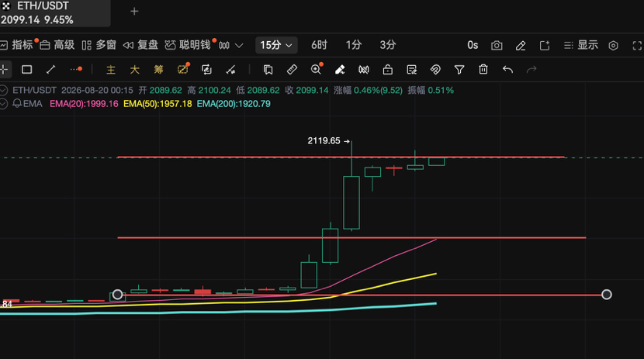Click the 2026-08-20 00:15 timestamp
Viewport: 644px width, 359px height.
tap(97, 90)
